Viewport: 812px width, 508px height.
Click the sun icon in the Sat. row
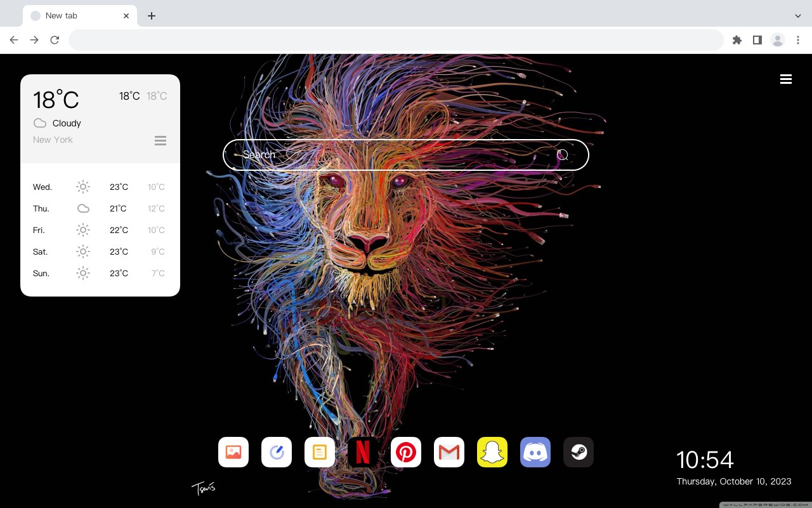[83, 251]
